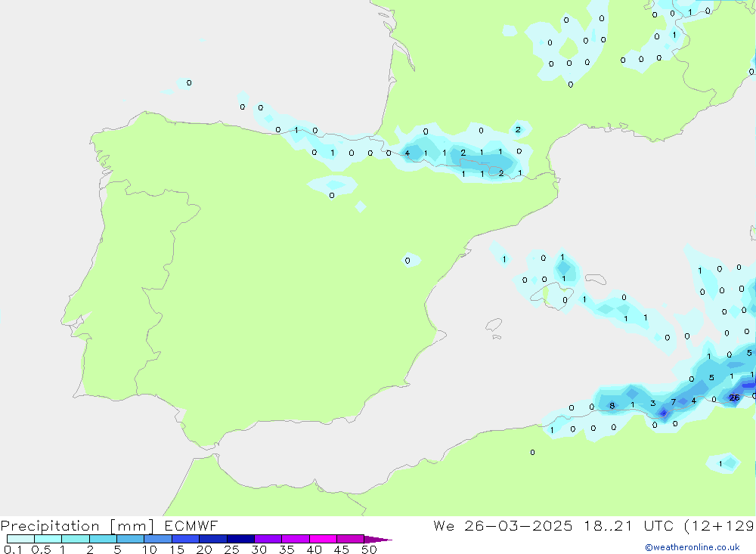
Task: Click the legend label '10'
Action: click(150, 549)
